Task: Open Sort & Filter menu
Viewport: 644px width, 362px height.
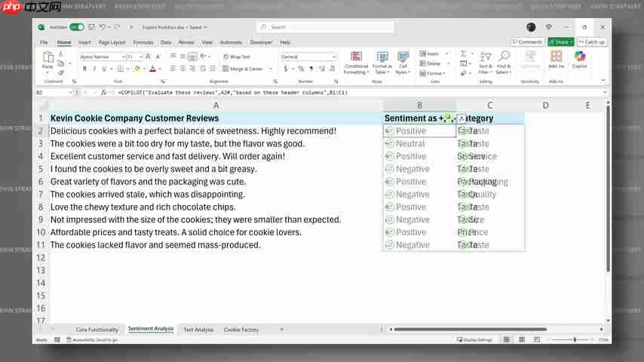Action: coord(486,63)
